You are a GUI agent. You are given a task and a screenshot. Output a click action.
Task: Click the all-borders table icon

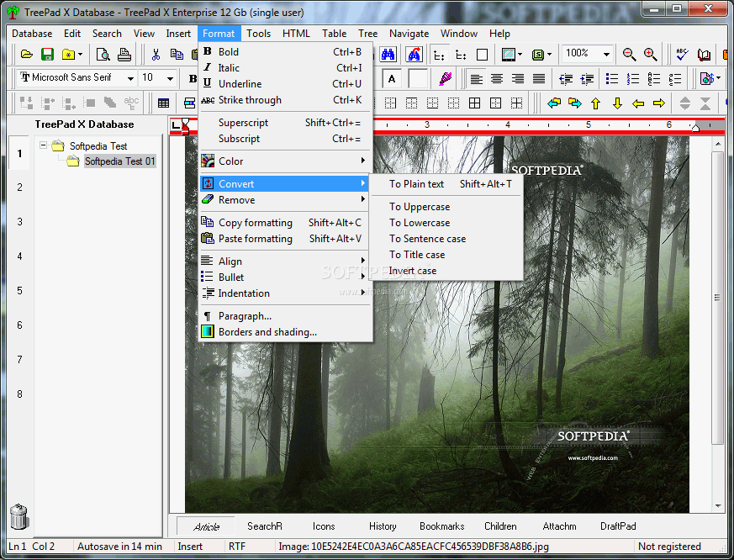474,103
